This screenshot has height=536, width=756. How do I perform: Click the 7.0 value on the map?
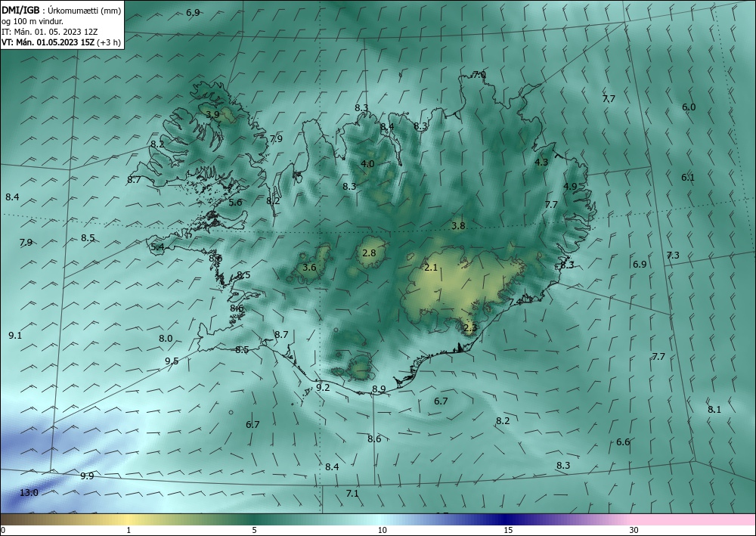pyautogui.click(x=479, y=75)
